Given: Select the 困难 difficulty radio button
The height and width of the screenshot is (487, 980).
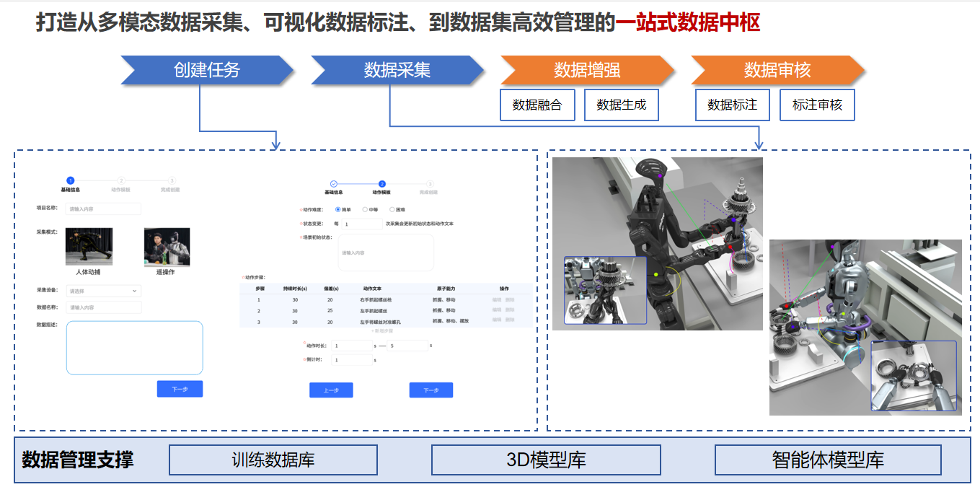Looking at the screenshot, I should [392, 209].
